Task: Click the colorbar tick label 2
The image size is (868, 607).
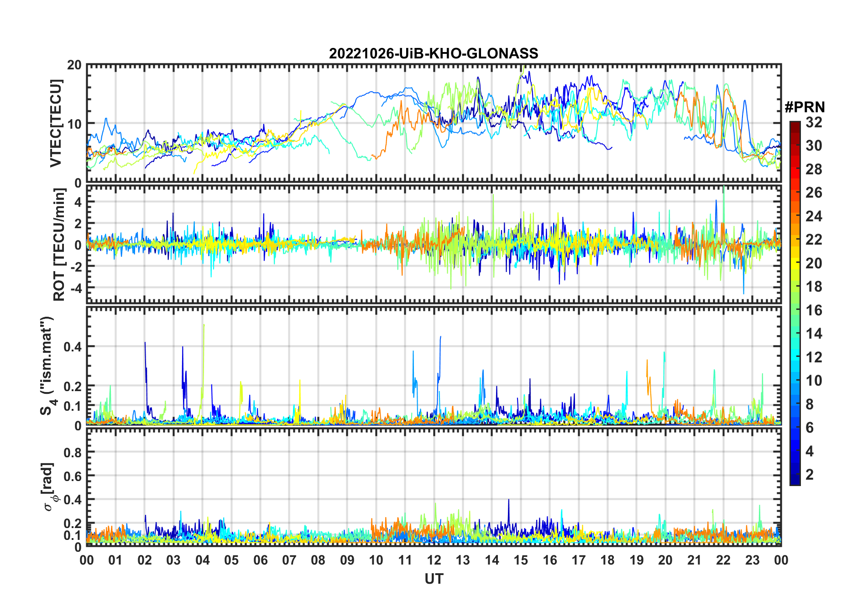Action: coord(810,474)
